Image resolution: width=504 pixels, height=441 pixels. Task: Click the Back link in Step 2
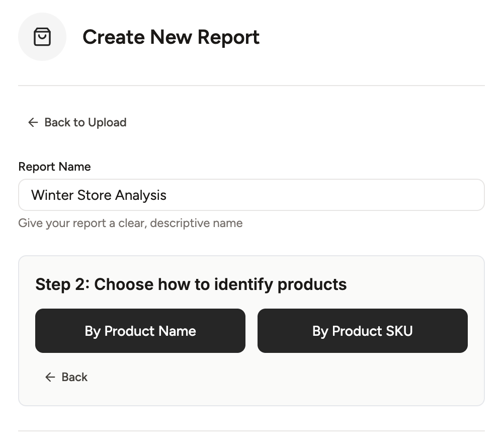(66, 377)
